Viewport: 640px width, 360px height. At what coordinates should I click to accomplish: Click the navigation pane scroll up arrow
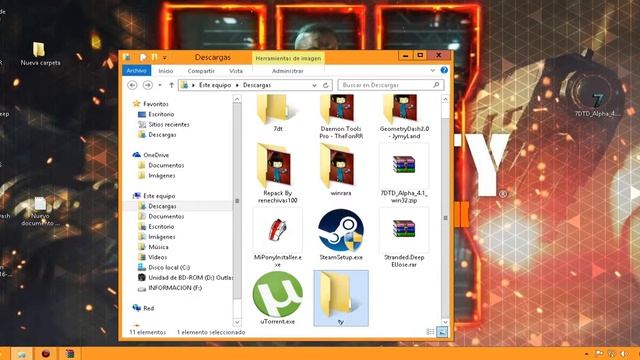(237, 99)
